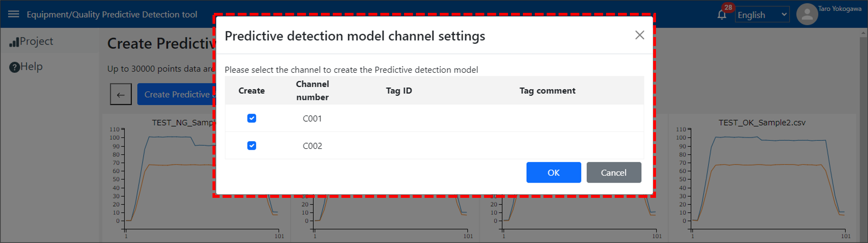Click the Create Predictive button

[x=177, y=95]
